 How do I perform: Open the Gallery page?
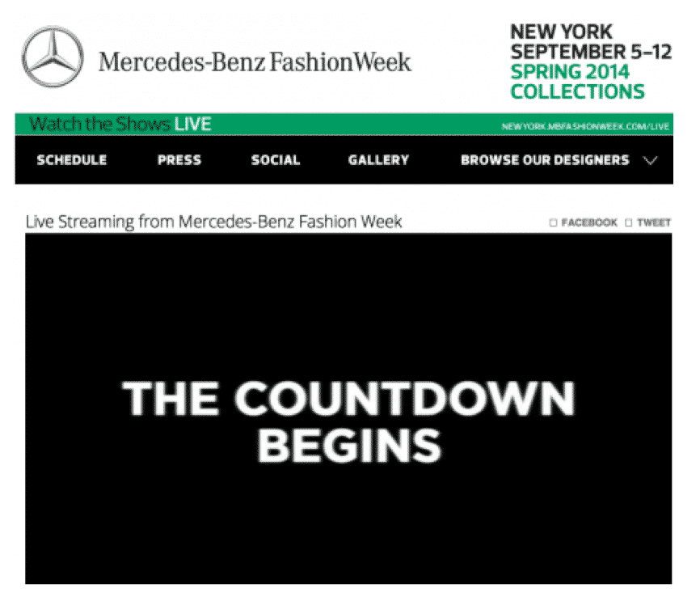(x=378, y=160)
